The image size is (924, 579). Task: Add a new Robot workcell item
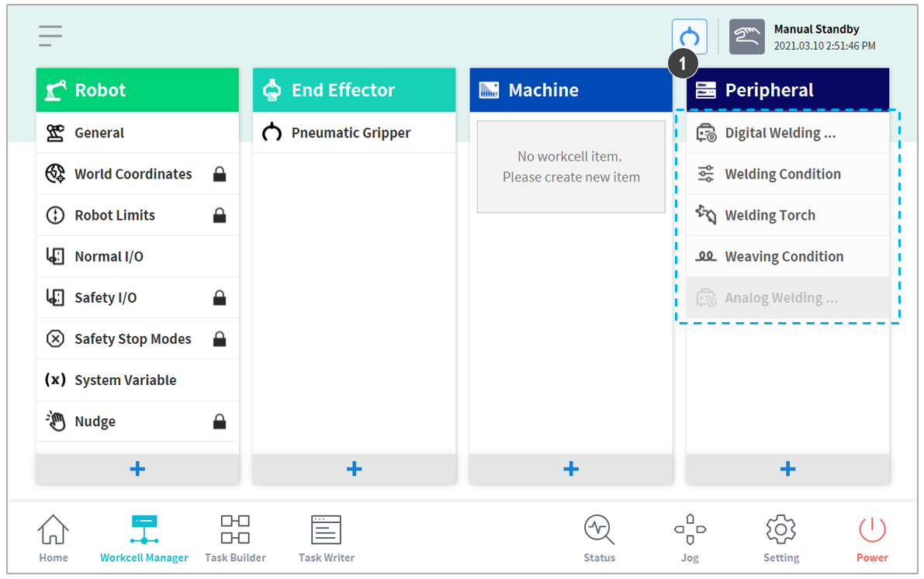click(x=137, y=469)
